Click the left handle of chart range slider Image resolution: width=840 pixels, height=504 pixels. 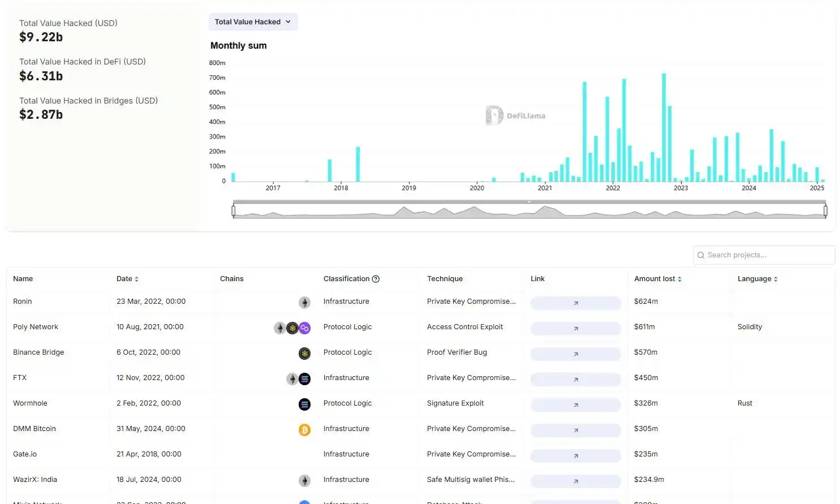(x=234, y=211)
